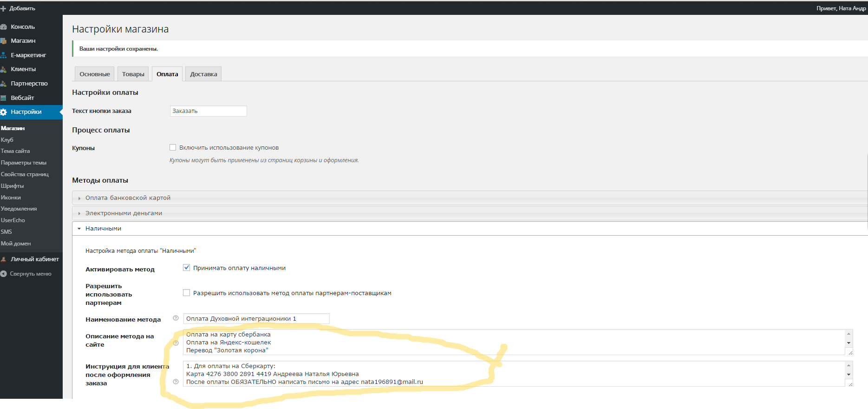
Task: Expand Оплата банковской картой section
Action: [x=128, y=198]
